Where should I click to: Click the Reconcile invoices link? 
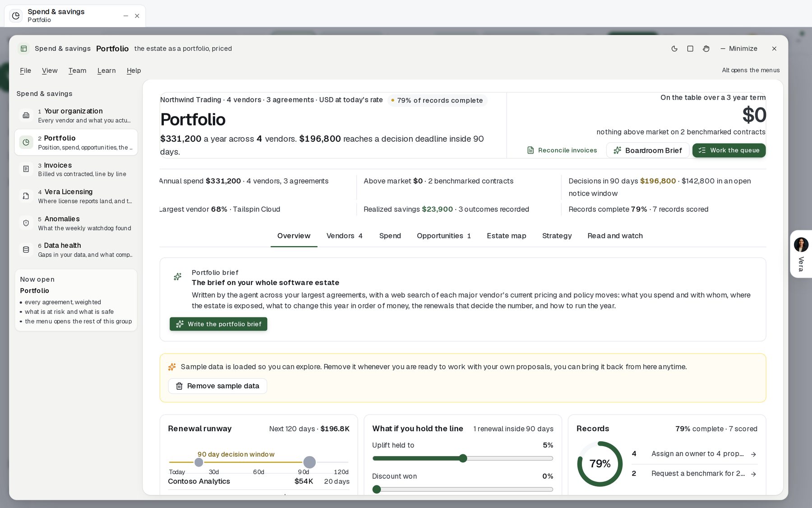562,150
